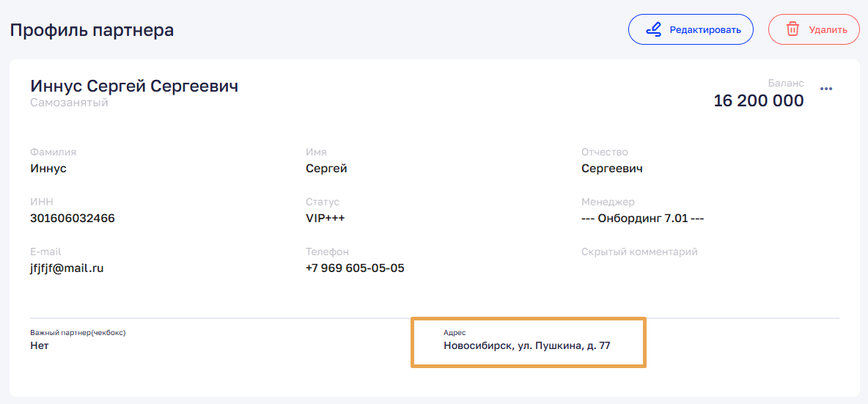The image size is (868, 404).
Task: Click the pen icon in the Редактировать button
Action: pyautogui.click(x=652, y=30)
